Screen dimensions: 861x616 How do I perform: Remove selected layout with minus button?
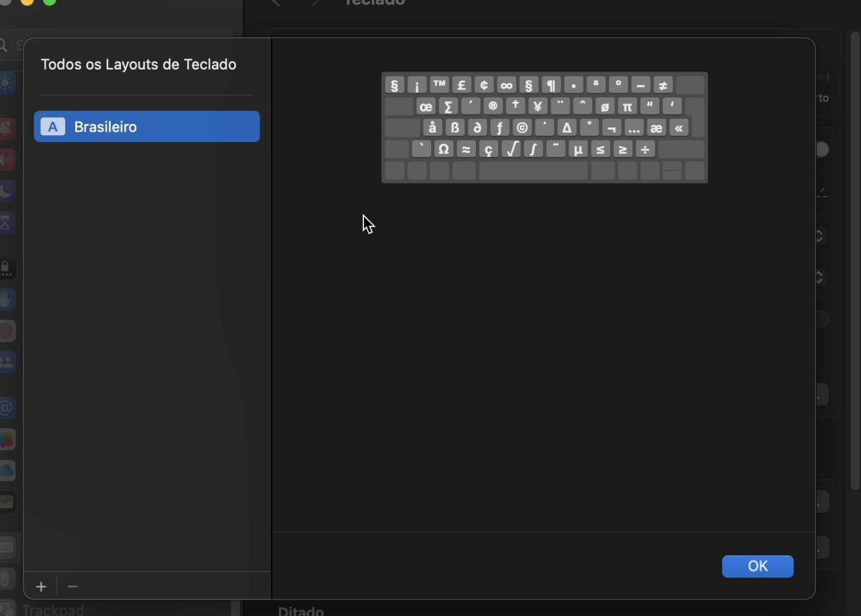pos(73,587)
